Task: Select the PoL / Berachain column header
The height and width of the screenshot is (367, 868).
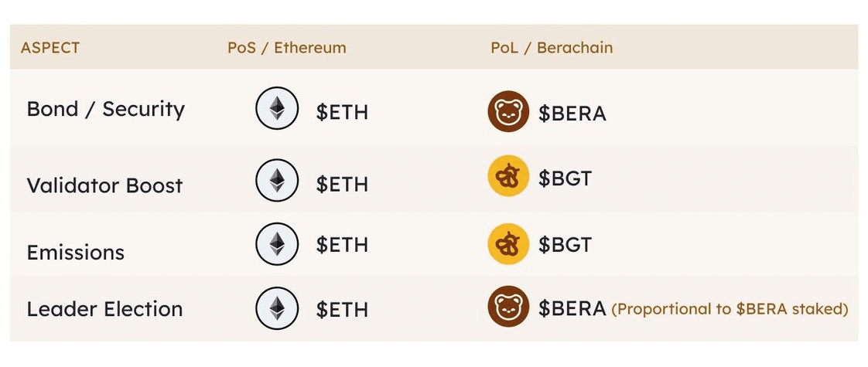Action: 552,48
